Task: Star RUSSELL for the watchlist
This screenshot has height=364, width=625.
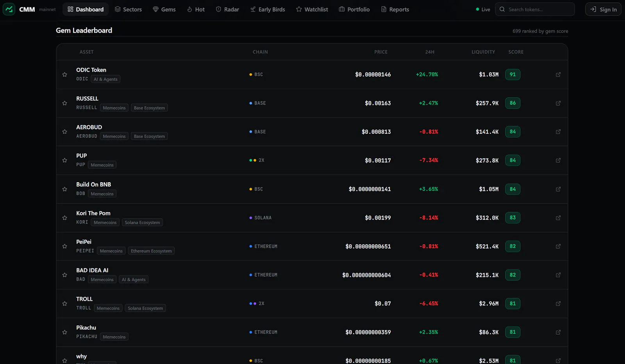Action: click(x=65, y=103)
